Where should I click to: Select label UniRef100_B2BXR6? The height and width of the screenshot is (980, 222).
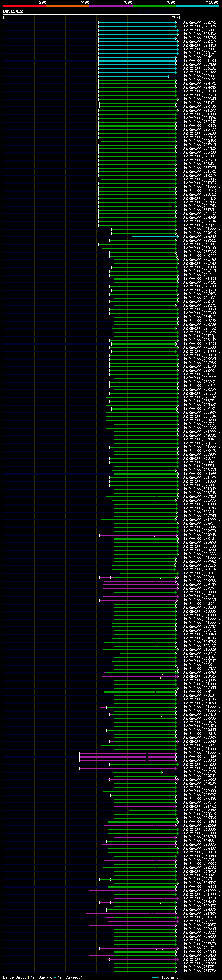[199, 677]
